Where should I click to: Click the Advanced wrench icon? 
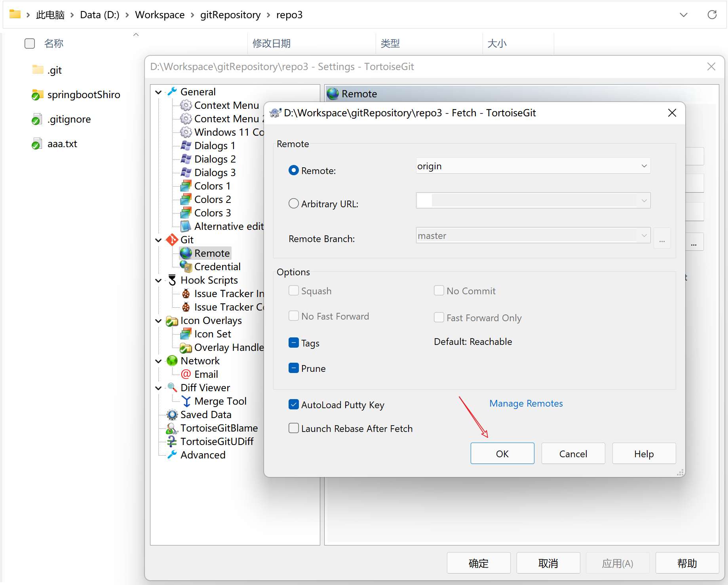pos(172,455)
